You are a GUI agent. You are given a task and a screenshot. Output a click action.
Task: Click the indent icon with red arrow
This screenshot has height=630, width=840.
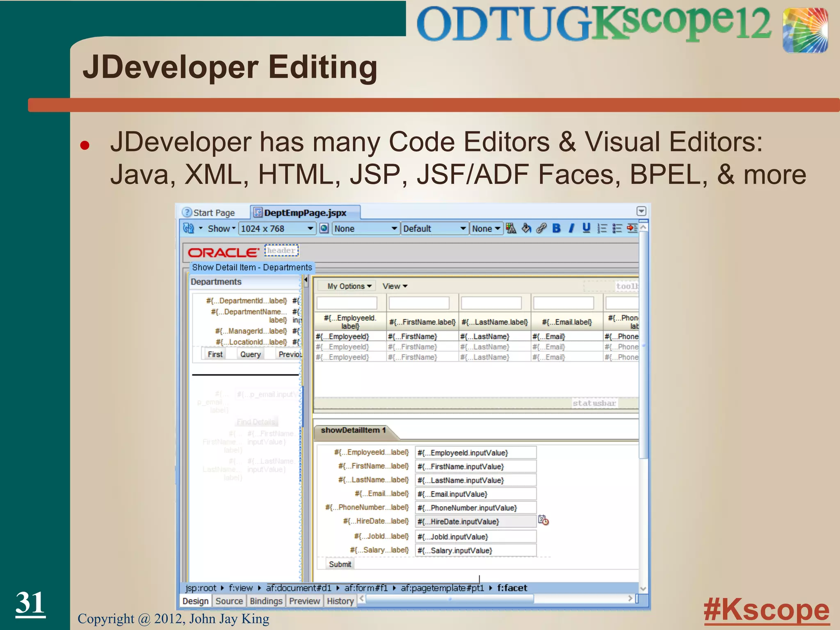[632, 228]
